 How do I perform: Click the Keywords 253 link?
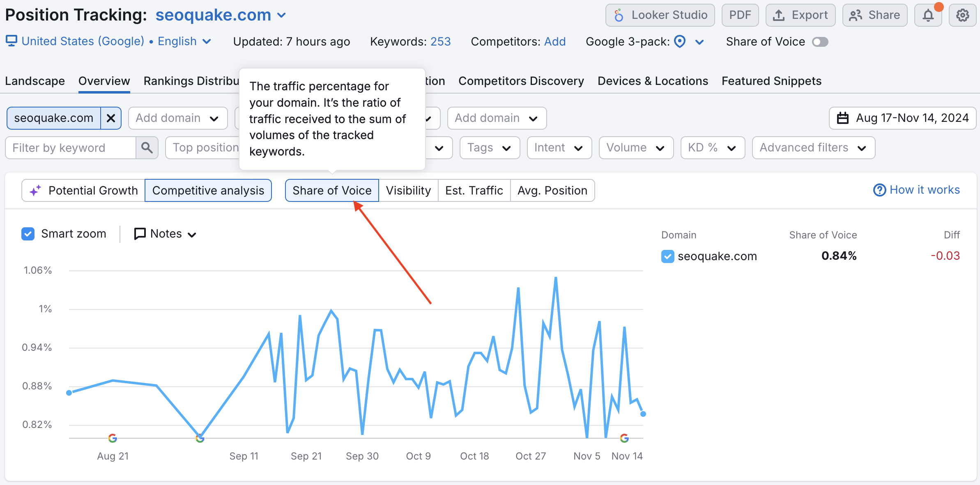440,41
